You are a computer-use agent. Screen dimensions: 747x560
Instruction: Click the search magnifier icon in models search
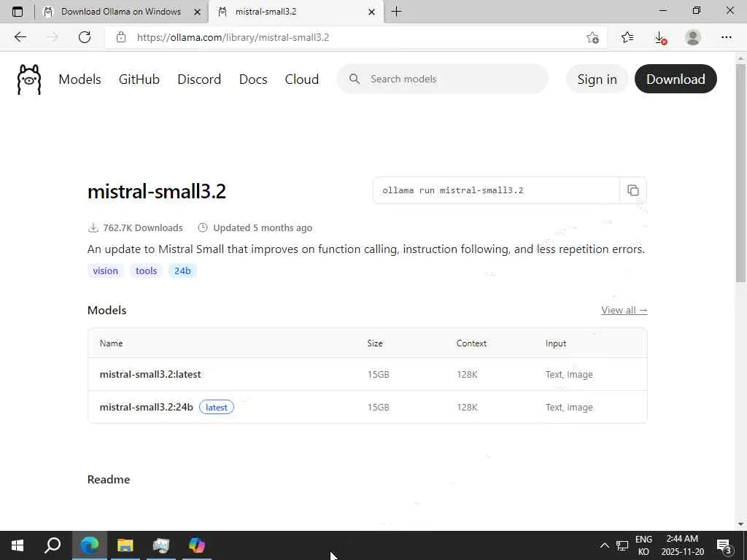click(355, 79)
